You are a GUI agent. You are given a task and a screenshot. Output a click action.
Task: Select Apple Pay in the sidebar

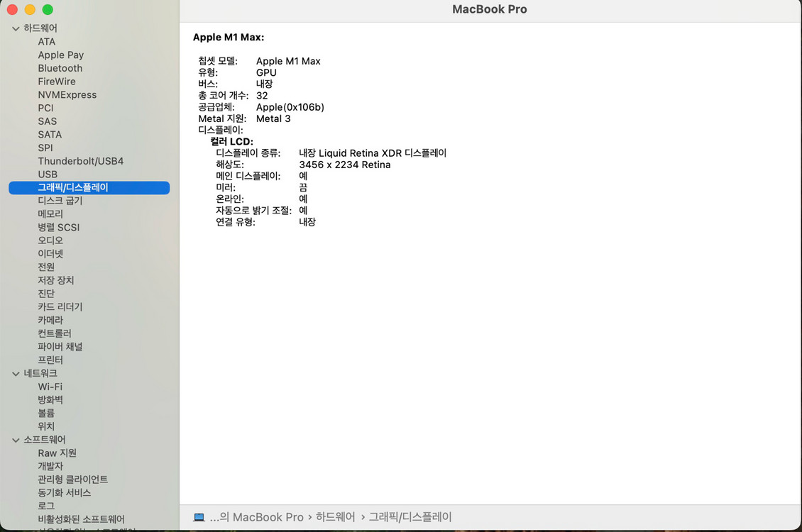[61, 55]
